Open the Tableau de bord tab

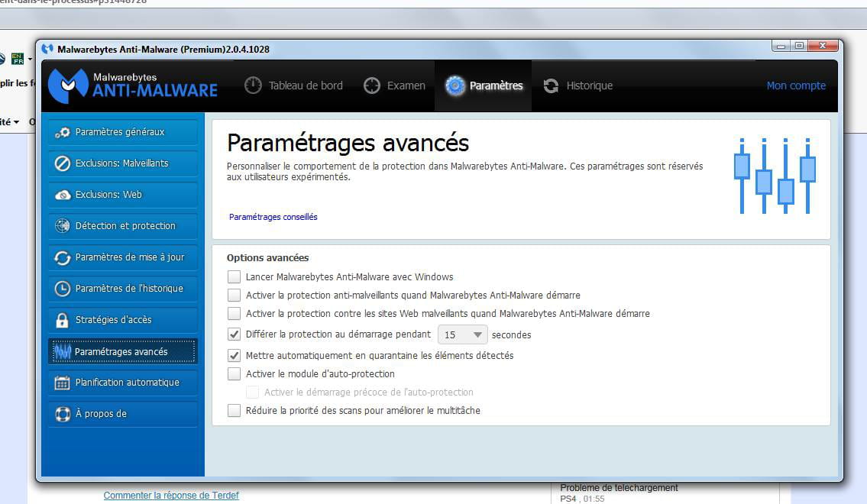point(293,86)
